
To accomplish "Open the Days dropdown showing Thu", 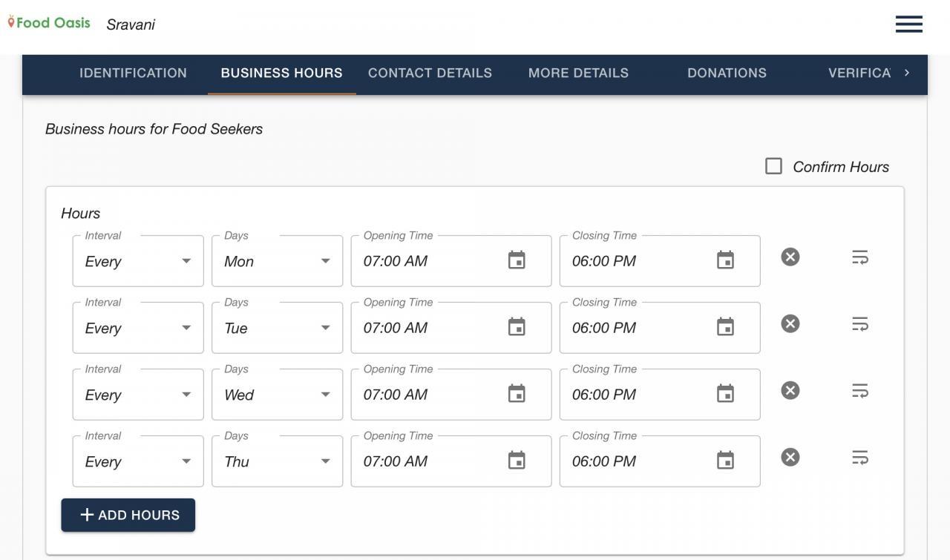I will point(278,461).
